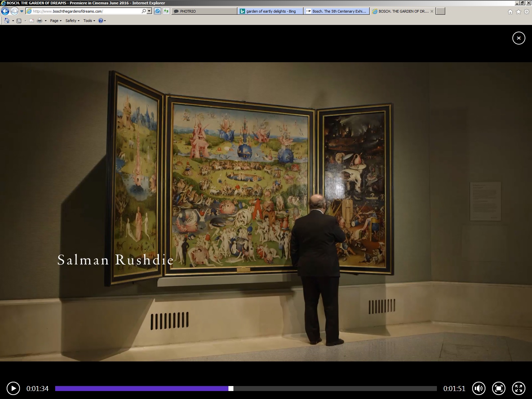Stop loading with the Stop button
532x399 pixels.
pos(158,11)
